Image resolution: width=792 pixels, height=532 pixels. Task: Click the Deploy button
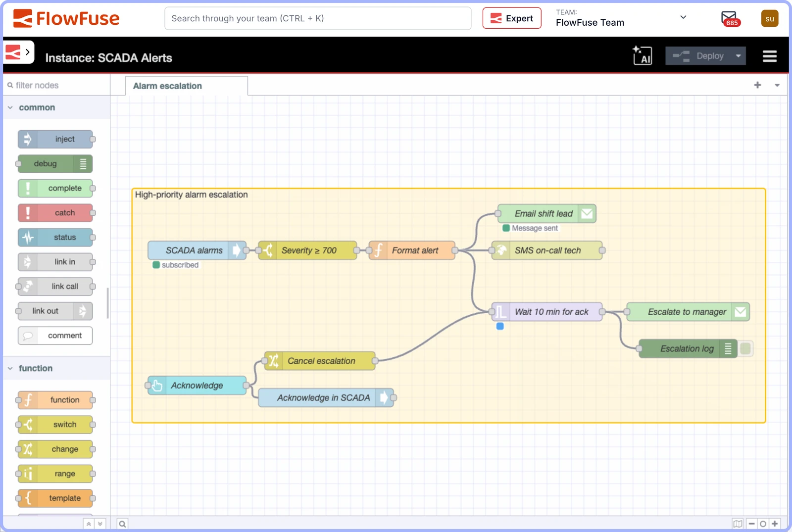pyautogui.click(x=698, y=56)
